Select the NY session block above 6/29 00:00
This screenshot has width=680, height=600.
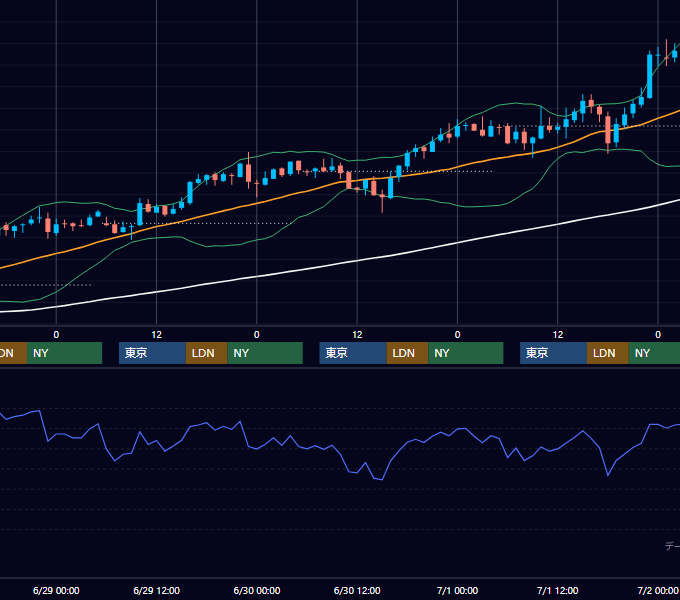[64, 353]
